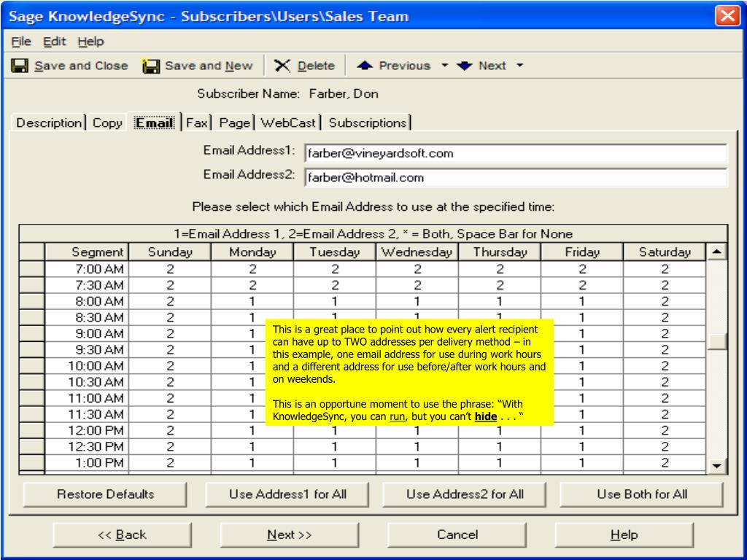Click Use Address1 for All button
This screenshot has width=747, height=560.
(287, 494)
